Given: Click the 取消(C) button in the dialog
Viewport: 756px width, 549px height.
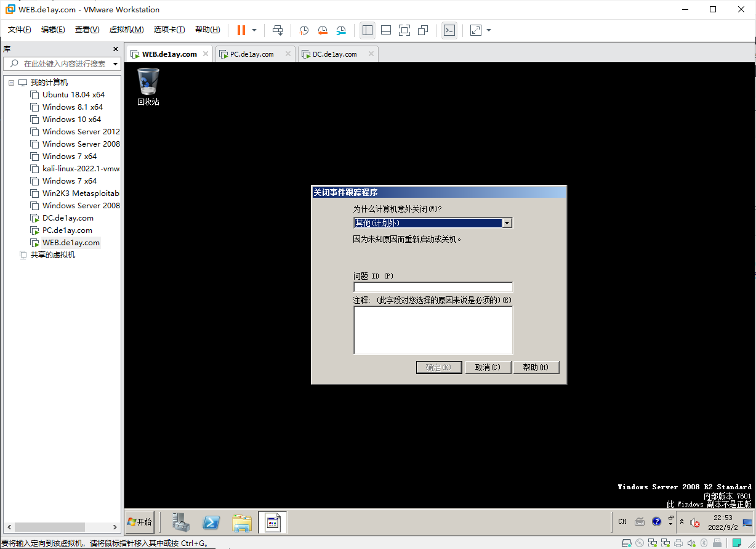Looking at the screenshot, I should tap(488, 367).
